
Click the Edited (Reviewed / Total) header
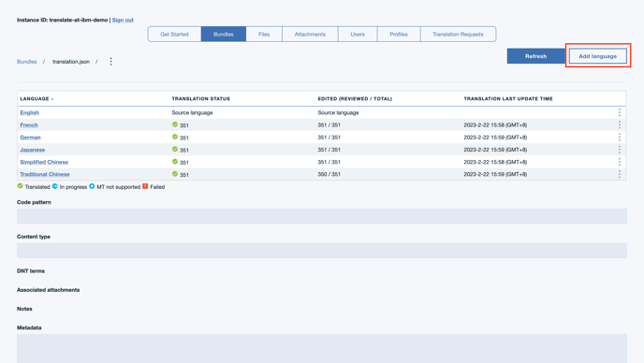[x=355, y=99]
